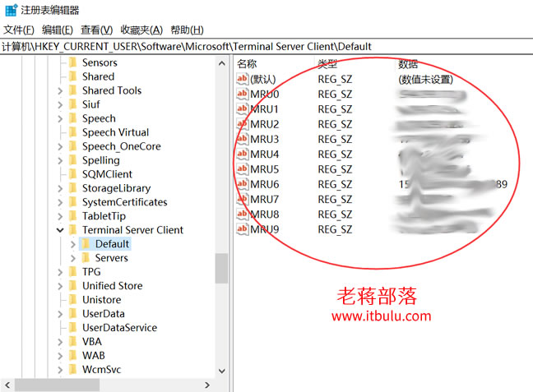Expand the Shared Tools key
The width and height of the screenshot is (533, 392).
(60, 90)
